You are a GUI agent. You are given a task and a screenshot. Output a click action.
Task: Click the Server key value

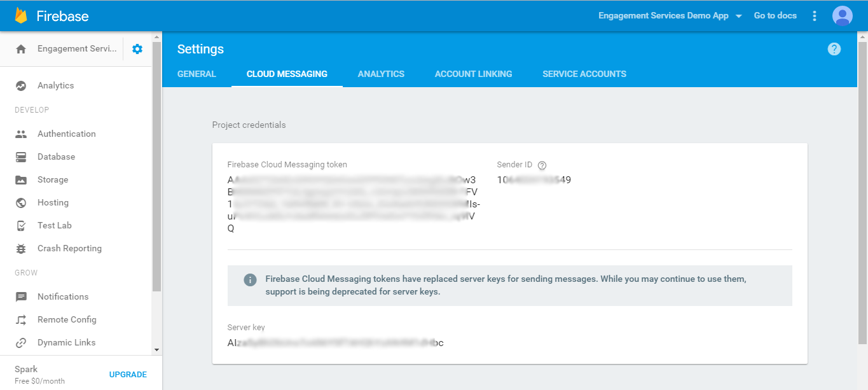pyautogui.click(x=335, y=343)
